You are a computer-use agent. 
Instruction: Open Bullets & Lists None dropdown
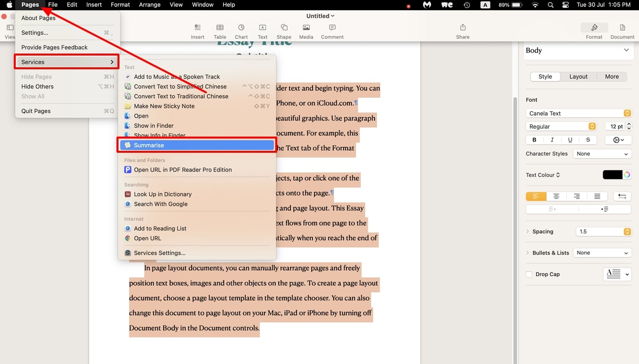coord(603,253)
